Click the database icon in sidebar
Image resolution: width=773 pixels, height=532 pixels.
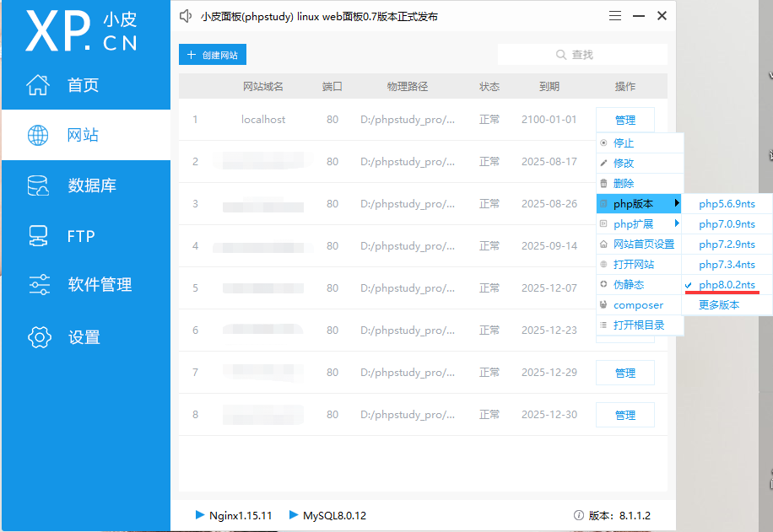(38, 185)
